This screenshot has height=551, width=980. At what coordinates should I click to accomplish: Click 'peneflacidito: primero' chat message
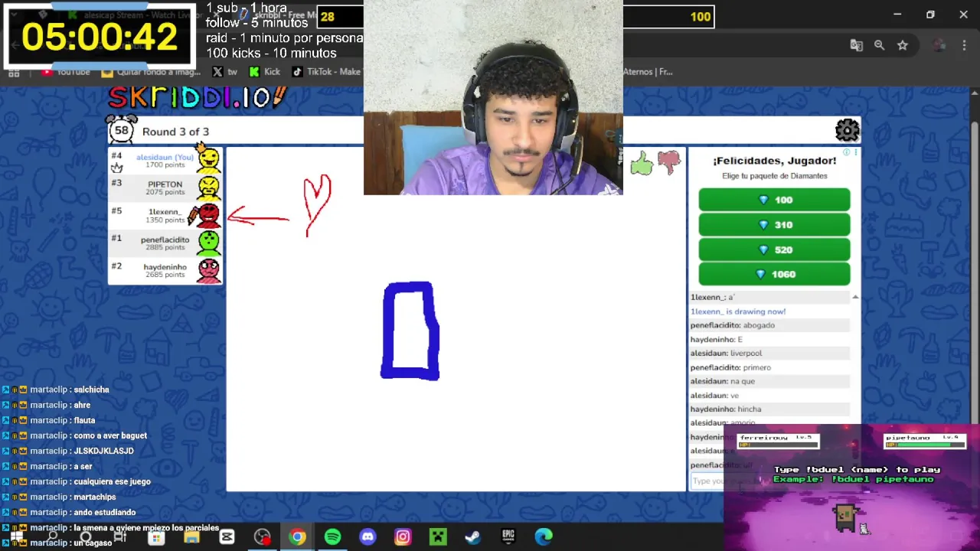click(730, 367)
